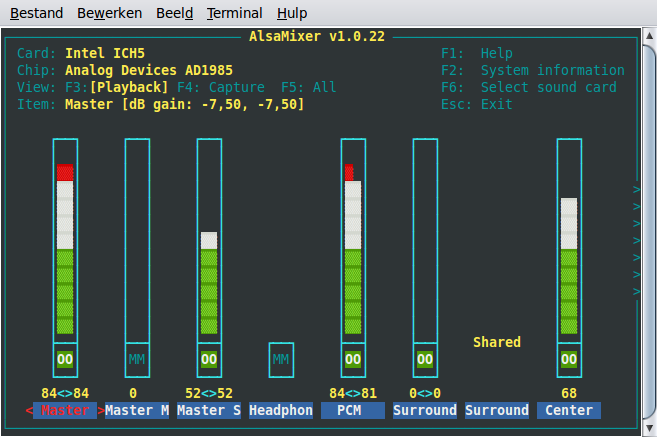Image resolution: width=657 pixels, height=437 pixels.
Task: Open the Hulp menu
Action: pos(291,14)
